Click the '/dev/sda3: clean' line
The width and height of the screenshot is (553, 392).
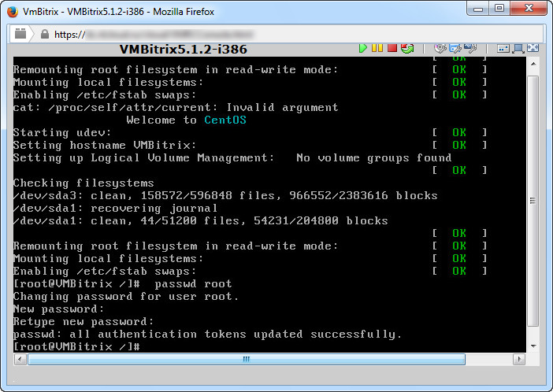pos(225,196)
